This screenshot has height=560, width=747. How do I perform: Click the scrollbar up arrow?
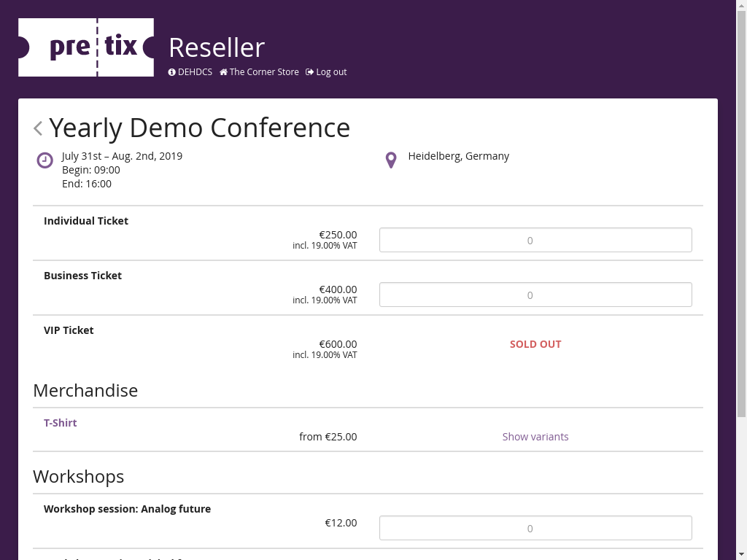tap(741, 5)
